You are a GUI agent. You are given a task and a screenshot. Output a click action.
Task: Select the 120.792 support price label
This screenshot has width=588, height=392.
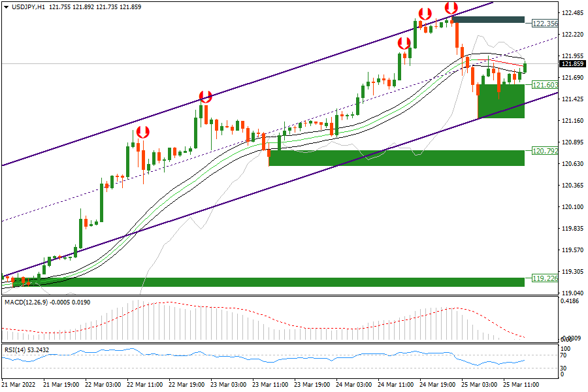point(545,151)
